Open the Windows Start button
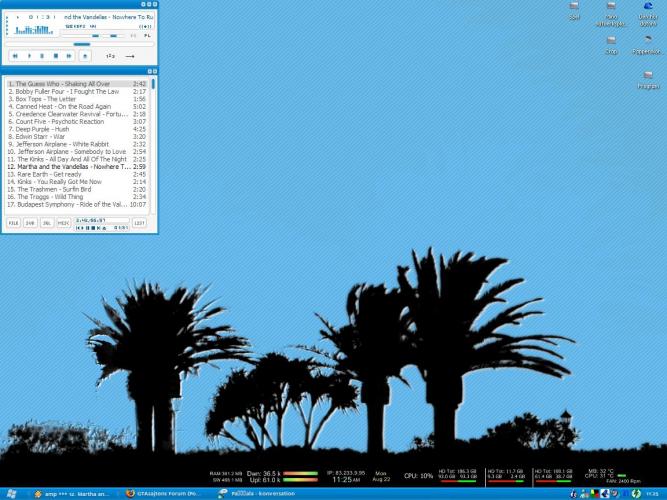 tap(11, 493)
